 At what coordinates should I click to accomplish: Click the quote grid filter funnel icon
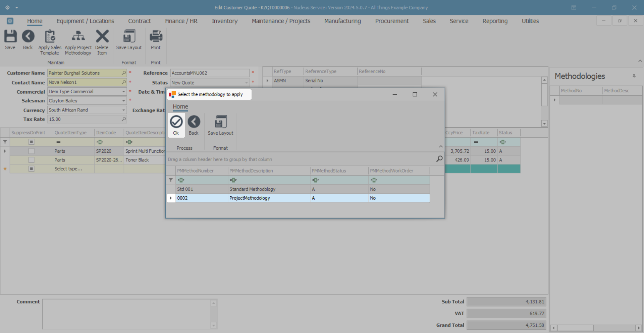[5, 142]
